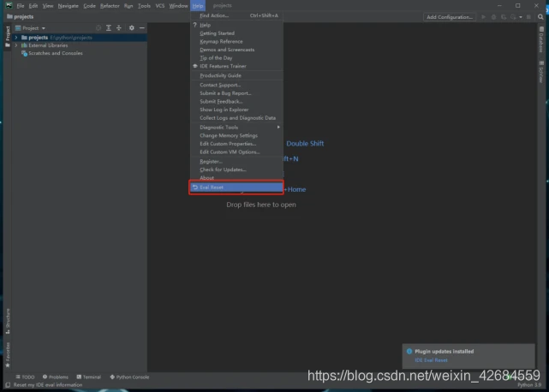Select Find Action in Help menu
The width and height of the screenshot is (549, 392).
click(236, 15)
